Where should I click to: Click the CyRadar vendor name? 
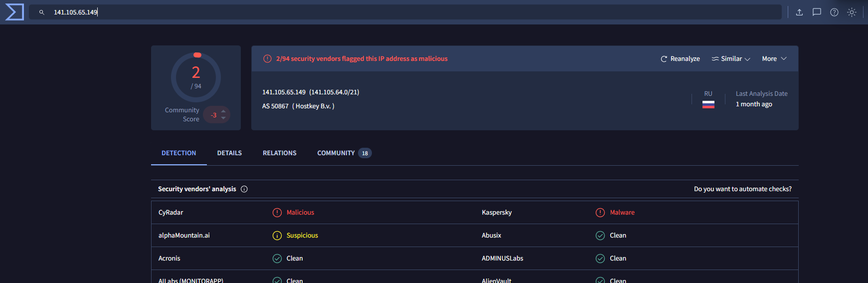click(171, 213)
